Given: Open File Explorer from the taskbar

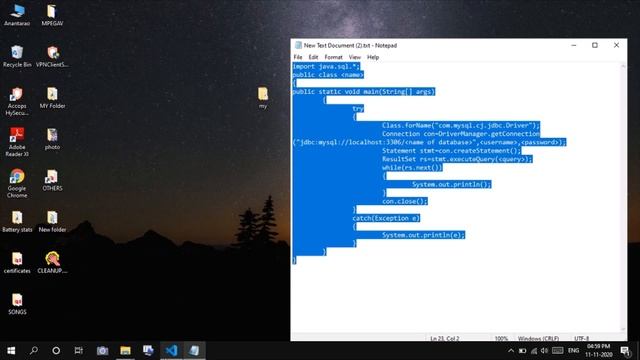Looking at the screenshot, I should pyautogui.click(x=125, y=351).
